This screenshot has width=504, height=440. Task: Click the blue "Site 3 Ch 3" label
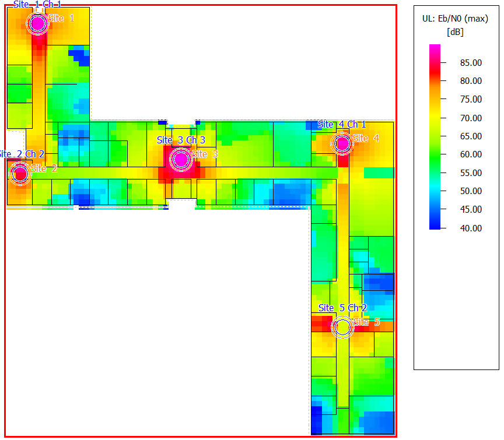click(181, 140)
